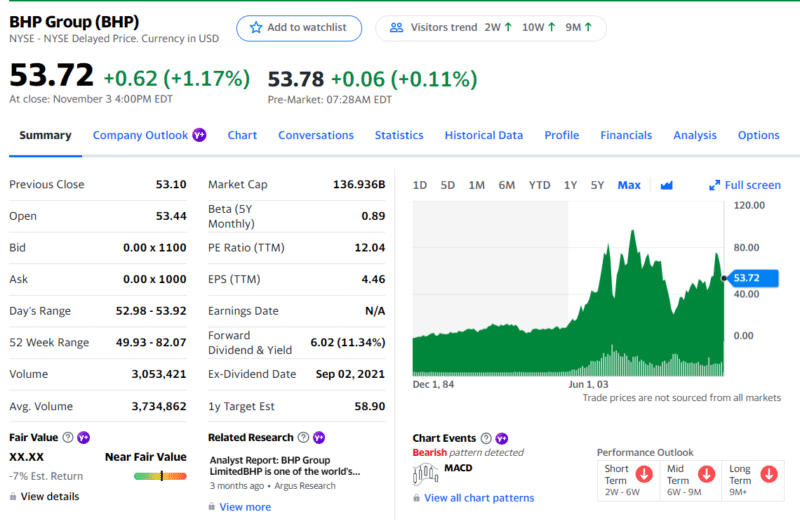Image resolution: width=800 pixels, height=531 pixels.
Task: Open the Analyst Report BHP Group article
Action: point(285,466)
